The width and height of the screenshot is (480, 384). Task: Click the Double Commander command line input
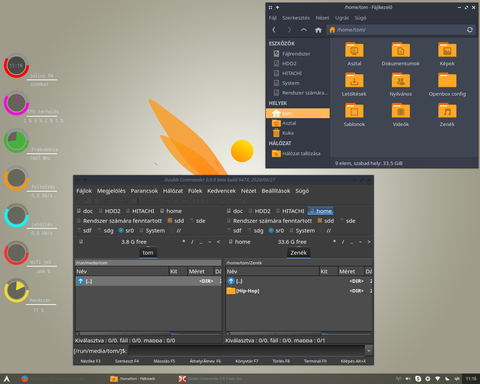[x=247, y=351]
